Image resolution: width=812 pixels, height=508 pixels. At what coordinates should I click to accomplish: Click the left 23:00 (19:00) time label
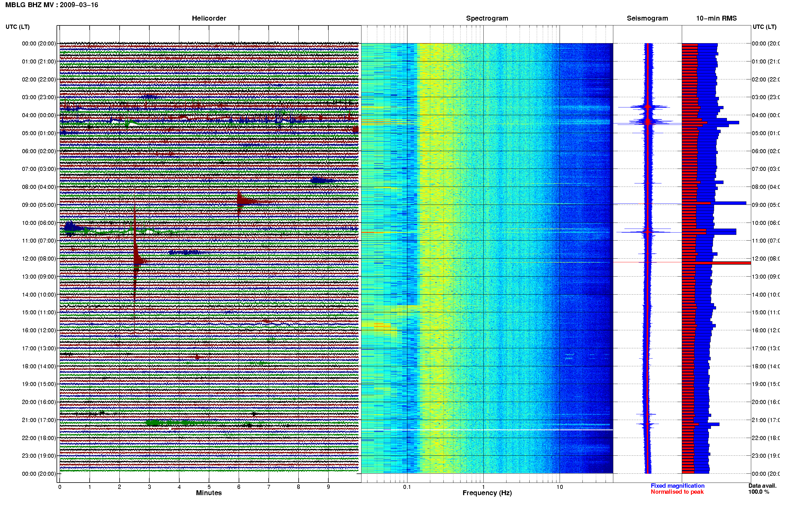point(39,456)
